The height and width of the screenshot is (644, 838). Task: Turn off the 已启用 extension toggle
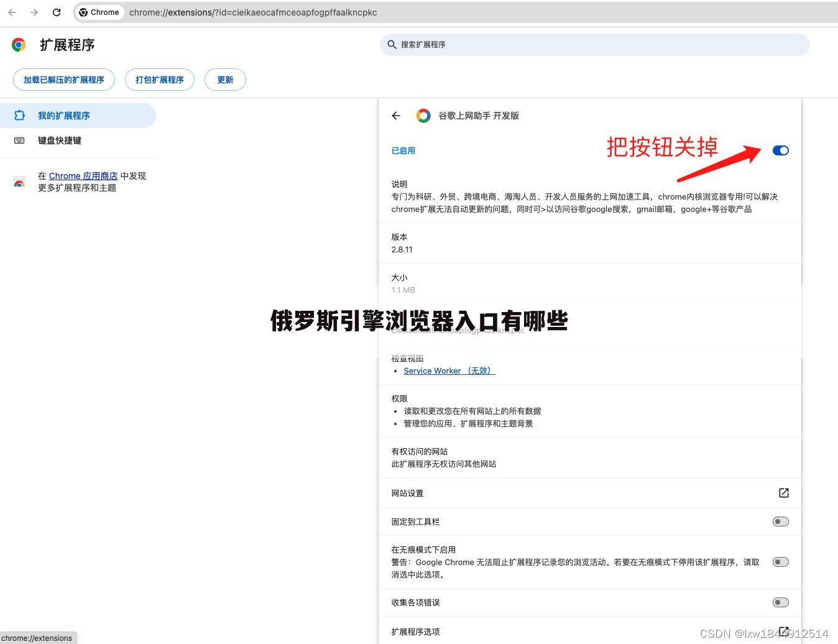781,150
